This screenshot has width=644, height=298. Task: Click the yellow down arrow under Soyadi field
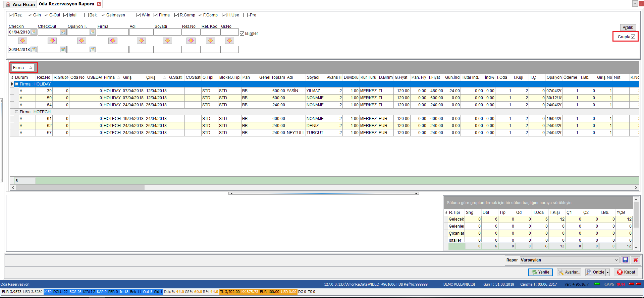(168, 41)
